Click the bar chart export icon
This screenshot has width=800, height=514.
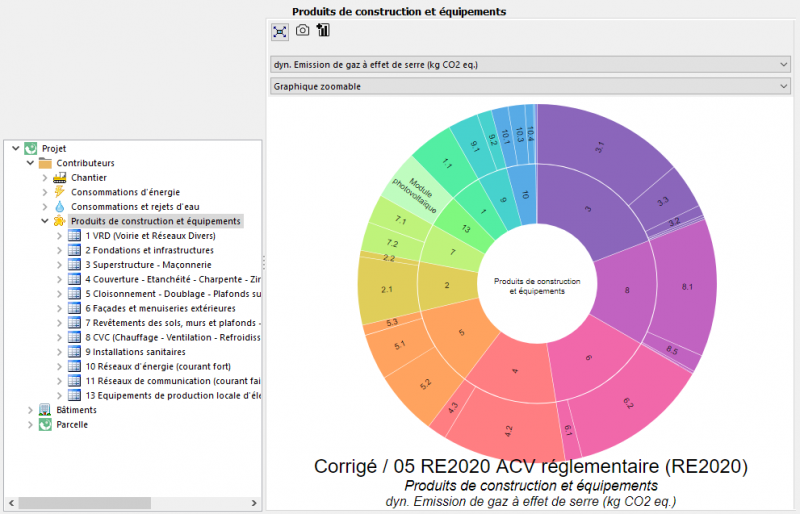[x=323, y=30]
